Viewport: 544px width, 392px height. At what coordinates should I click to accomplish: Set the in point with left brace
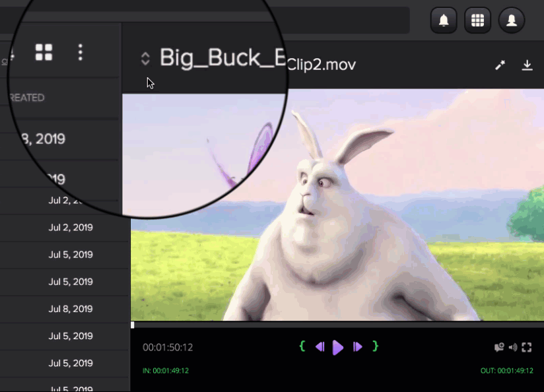pyautogui.click(x=302, y=346)
